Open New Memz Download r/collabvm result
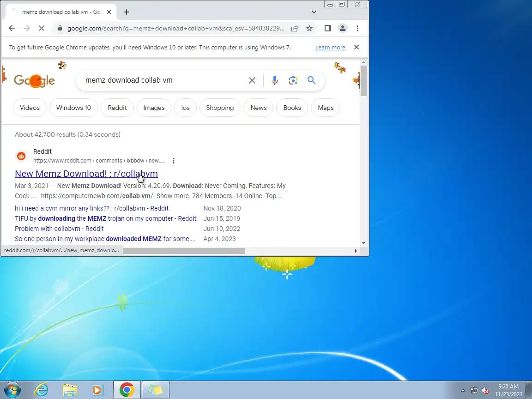532x399 pixels. pyautogui.click(x=86, y=173)
